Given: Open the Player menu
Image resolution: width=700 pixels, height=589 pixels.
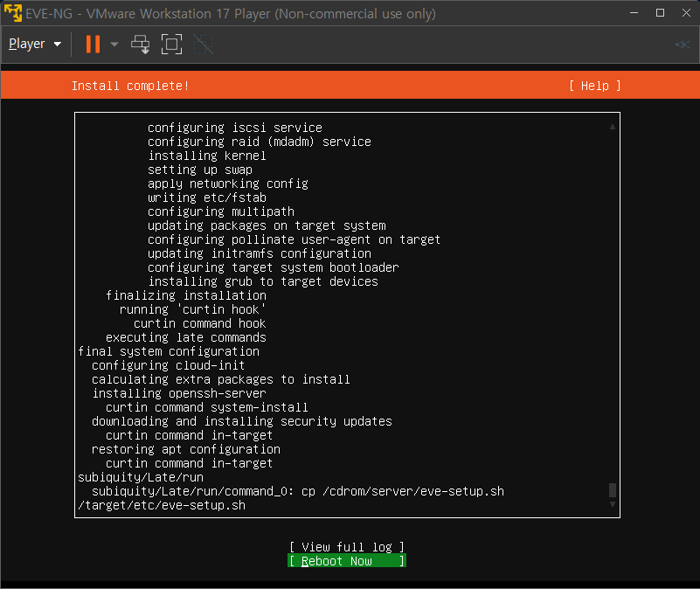Looking at the screenshot, I should 27,44.
